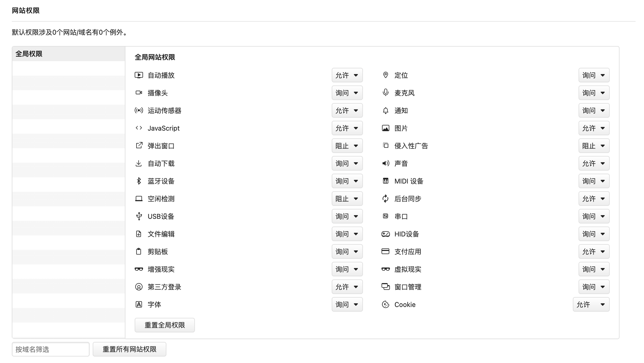Change the 侵入性广告 dropdown setting

tap(594, 146)
